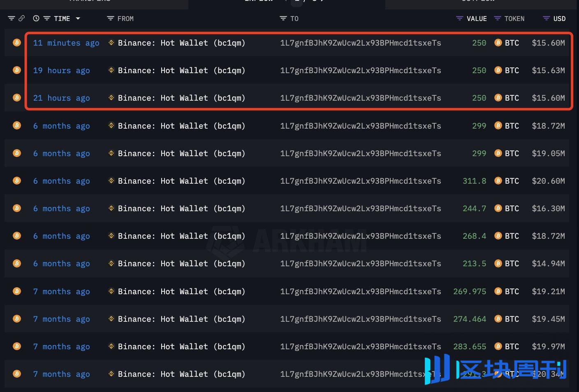
Task: Click the clock icon beside TIME
Action: click(x=36, y=18)
